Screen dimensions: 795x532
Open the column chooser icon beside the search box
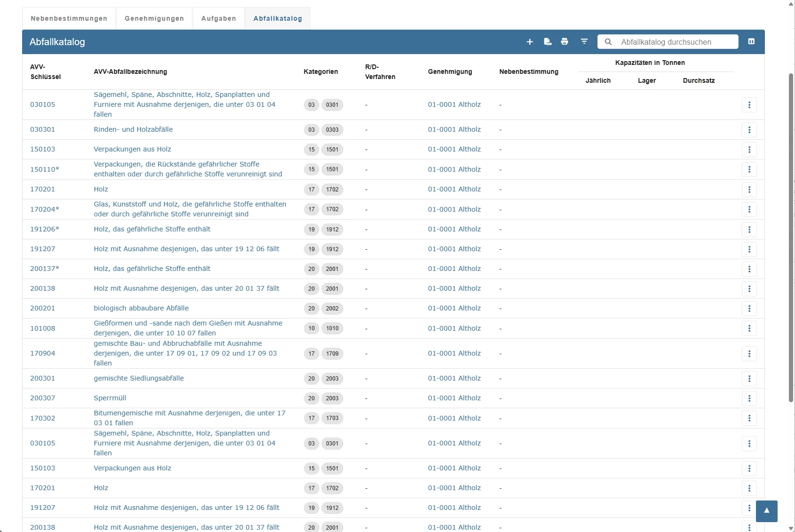[751, 42]
